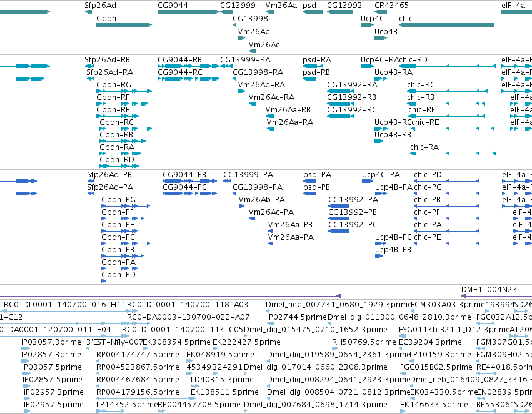Image resolution: width=532 pixels, height=414 pixels.
Task: Click EST IP02744.5prime
Action: pyautogui.click(x=297, y=317)
